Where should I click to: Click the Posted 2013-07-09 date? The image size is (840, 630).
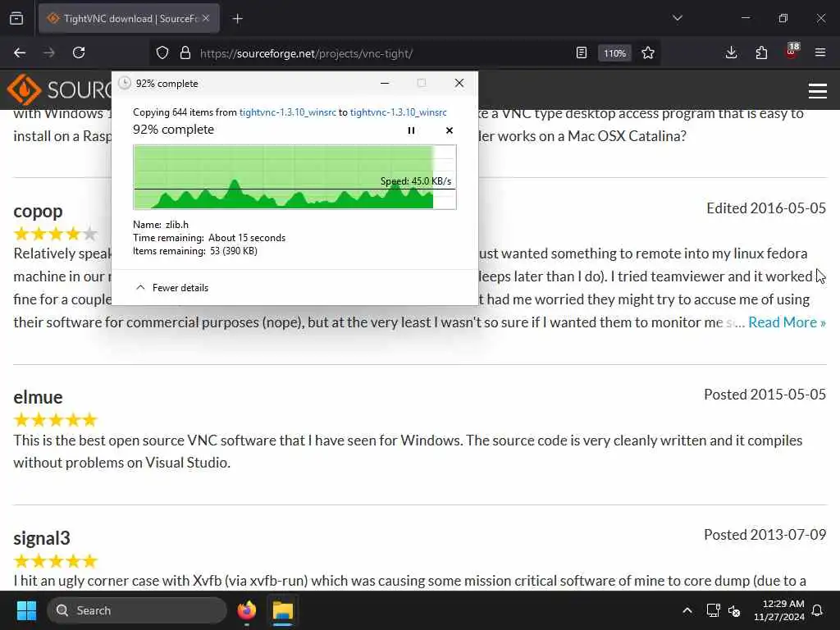[x=765, y=535]
